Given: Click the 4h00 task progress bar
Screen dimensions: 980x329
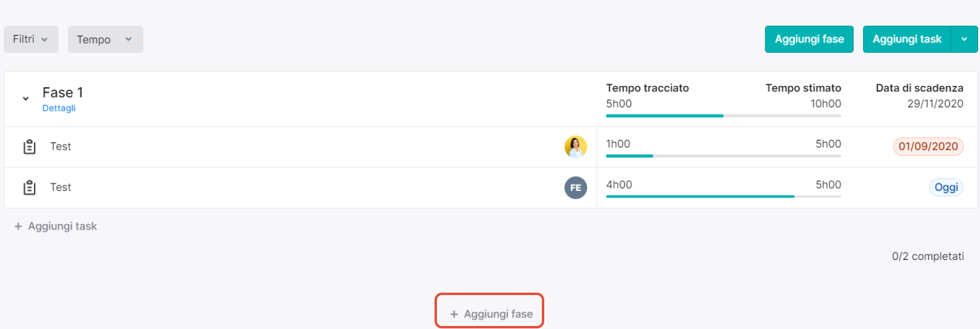Looking at the screenshot, I should (x=724, y=196).
